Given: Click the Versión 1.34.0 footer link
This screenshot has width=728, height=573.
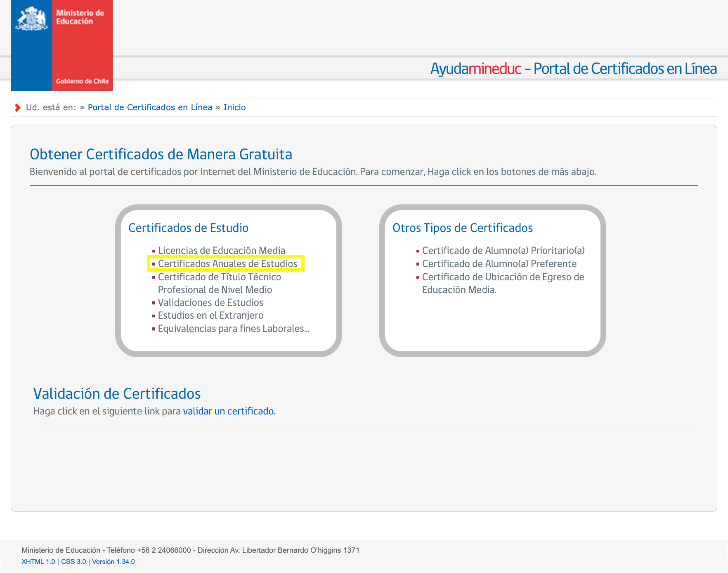Looking at the screenshot, I should [113, 561].
